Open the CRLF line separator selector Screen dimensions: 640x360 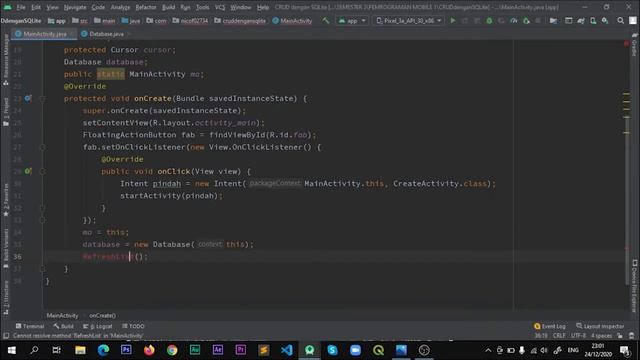point(559,336)
